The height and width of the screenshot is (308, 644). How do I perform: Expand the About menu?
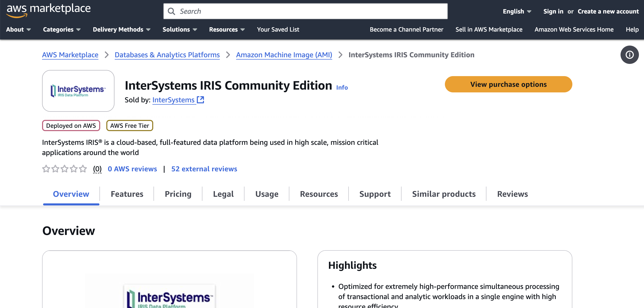coord(18,29)
